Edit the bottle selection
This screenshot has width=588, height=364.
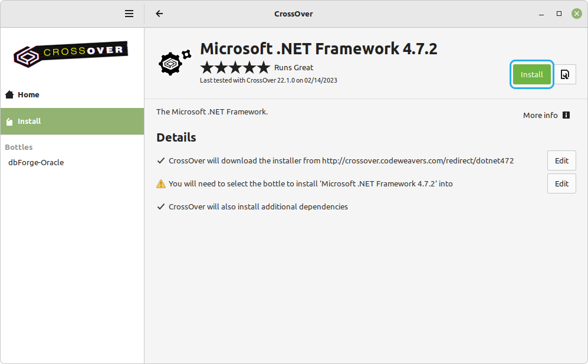tap(561, 183)
